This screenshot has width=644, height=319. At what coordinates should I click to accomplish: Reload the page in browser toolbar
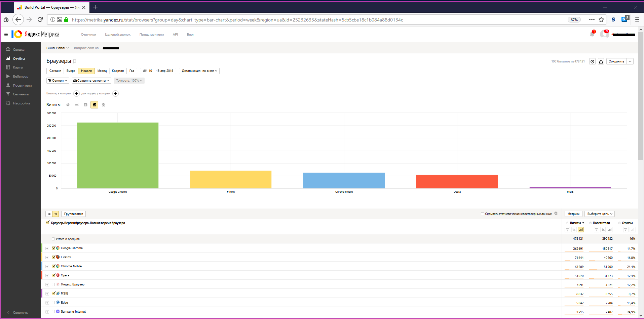[x=40, y=19]
